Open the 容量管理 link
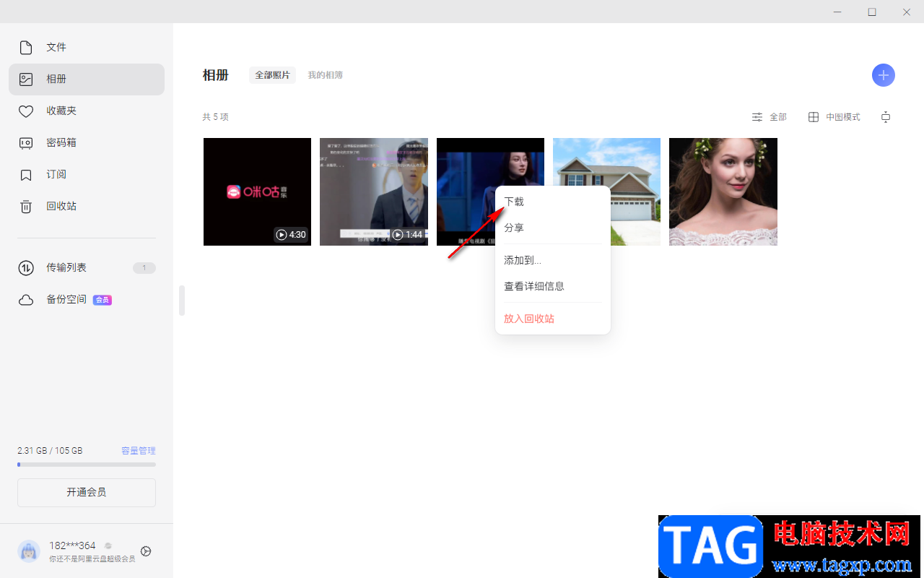 click(x=139, y=451)
